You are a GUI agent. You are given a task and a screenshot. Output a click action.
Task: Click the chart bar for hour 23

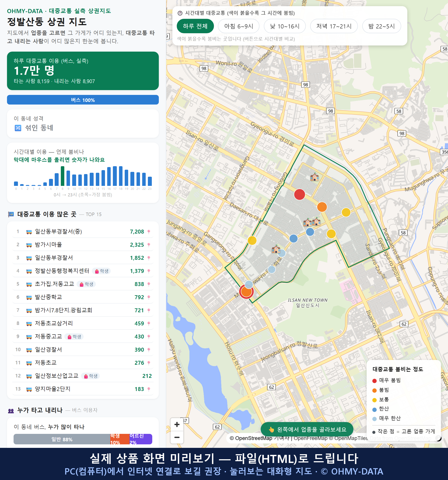(x=150, y=181)
